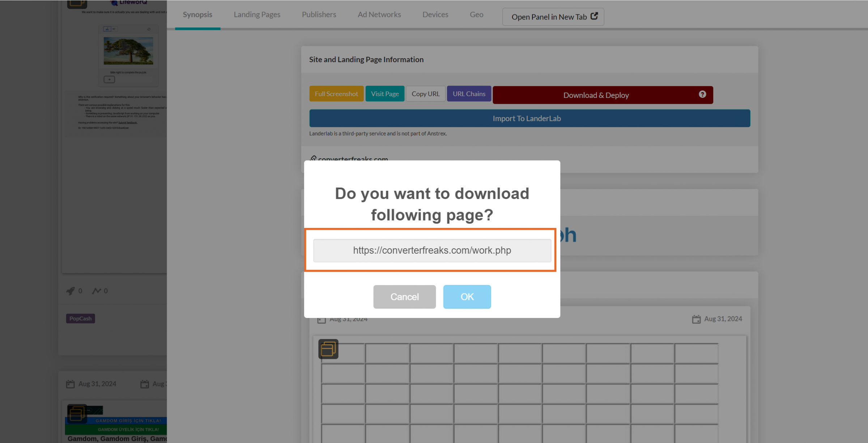Viewport: 868px width, 443px height.
Task: Click the Ad Networks menu item
Action: click(x=379, y=14)
